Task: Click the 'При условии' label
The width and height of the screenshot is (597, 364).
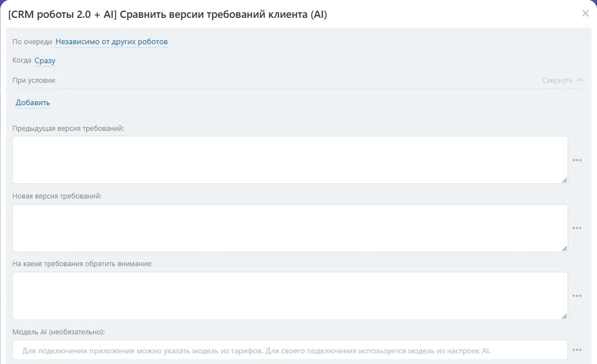Action: tap(34, 81)
